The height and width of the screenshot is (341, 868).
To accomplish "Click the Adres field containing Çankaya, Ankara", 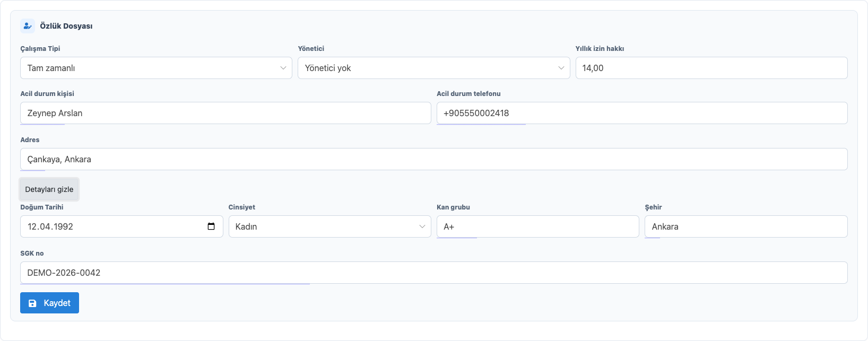I will point(434,159).
